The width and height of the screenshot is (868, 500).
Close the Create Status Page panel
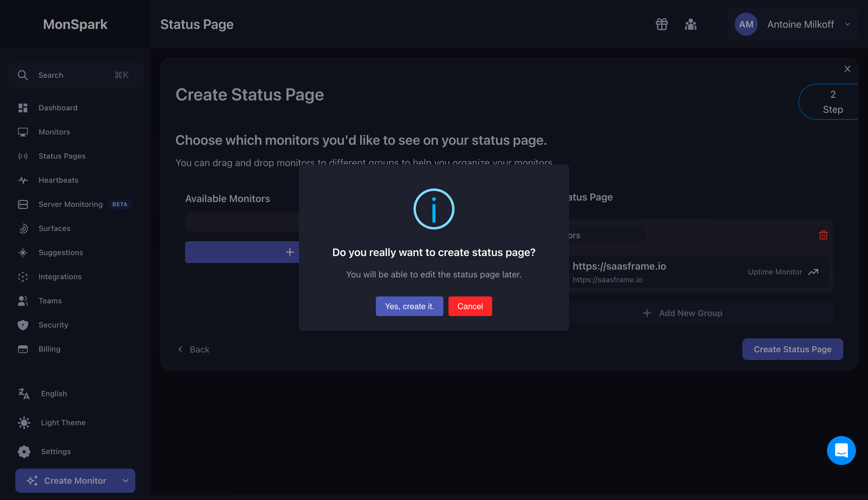(x=847, y=69)
